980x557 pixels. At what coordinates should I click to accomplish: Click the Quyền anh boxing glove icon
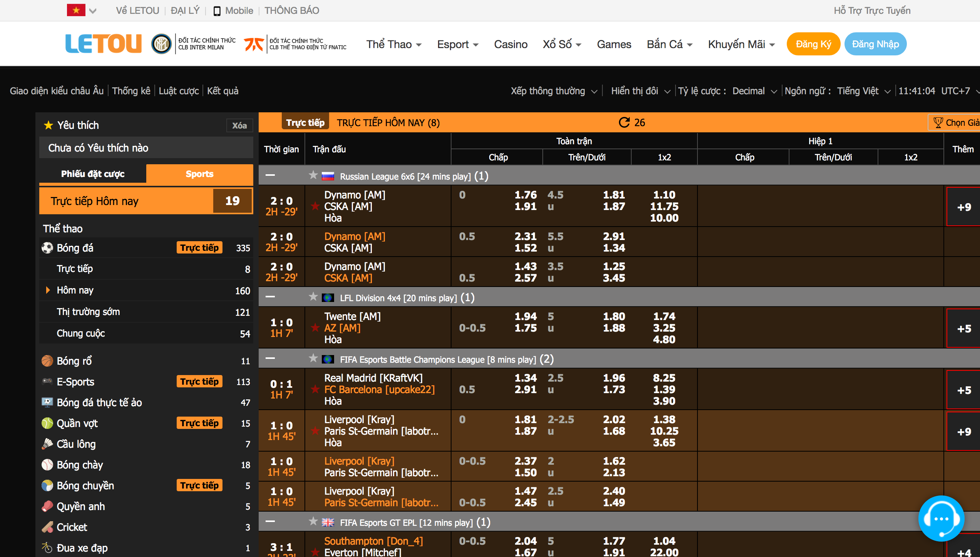pyautogui.click(x=47, y=506)
